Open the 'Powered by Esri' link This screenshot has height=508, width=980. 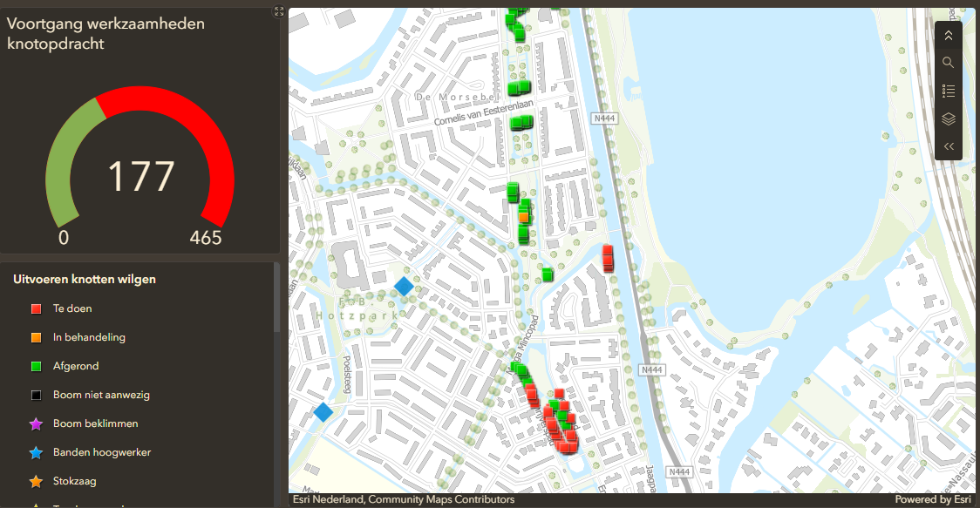coord(933,499)
